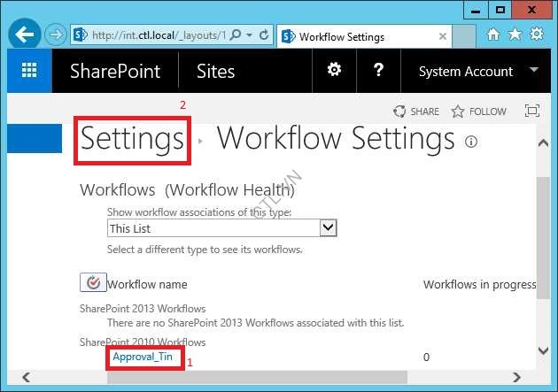Follow this site with the FOLLOW button
The image size is (558, 392).
pos(479,111)
